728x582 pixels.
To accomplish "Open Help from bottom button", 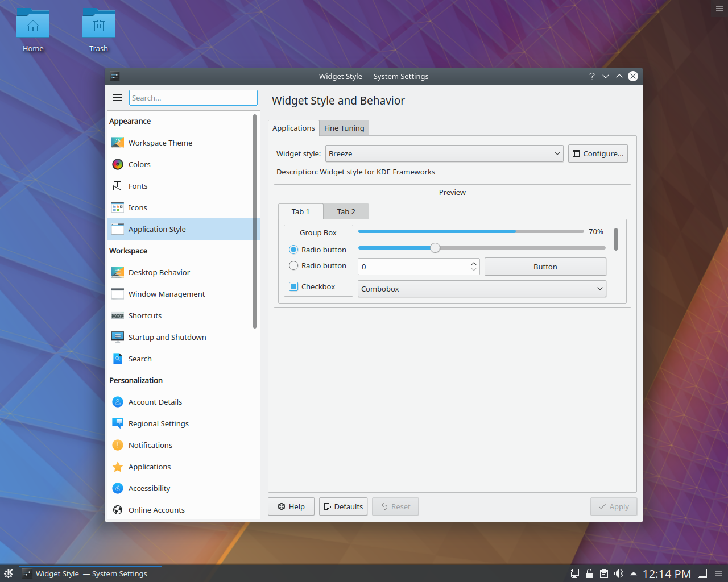I will (291, 506).
